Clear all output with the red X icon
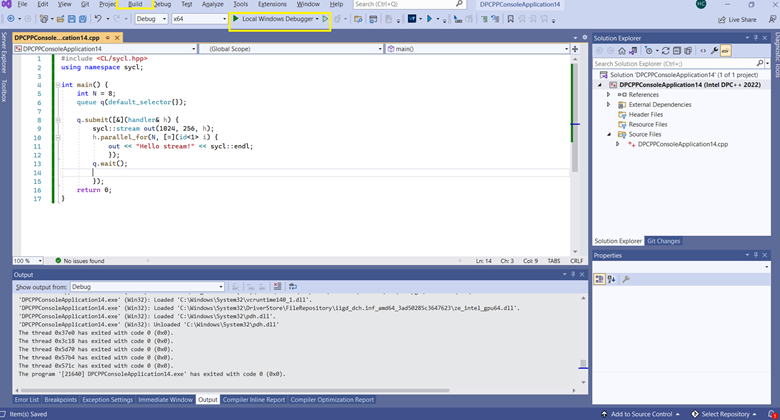The width and height of the screenshot is (780, 420). pyautogui.click(x=277, y=287)
